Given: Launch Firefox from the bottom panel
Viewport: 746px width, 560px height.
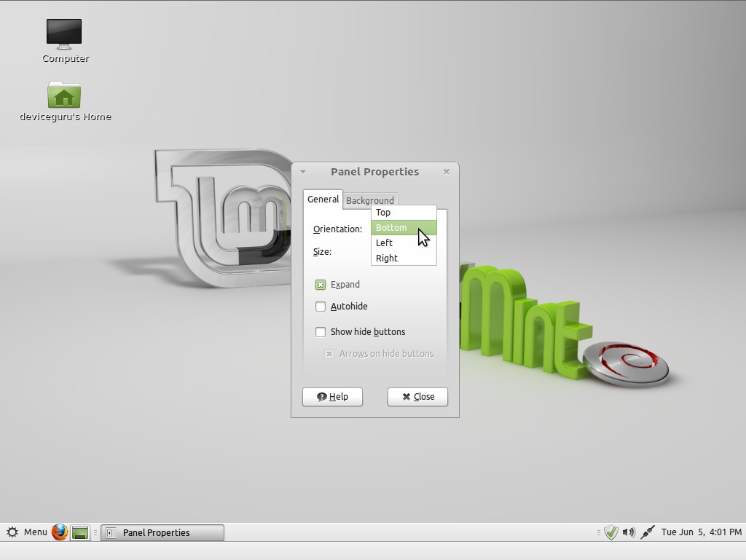Looking at the screenshot, I should click(x=60, y=532).
